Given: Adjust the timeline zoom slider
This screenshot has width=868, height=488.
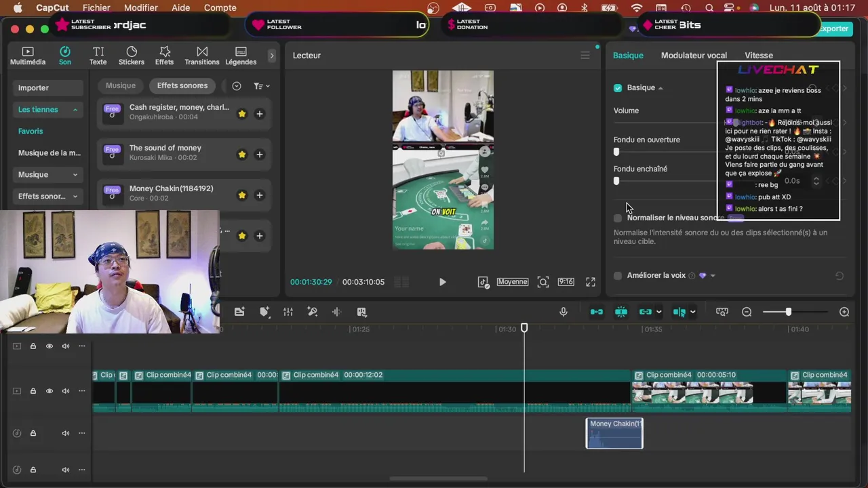Looking at the screenshot, I should [x=788, y=312].
